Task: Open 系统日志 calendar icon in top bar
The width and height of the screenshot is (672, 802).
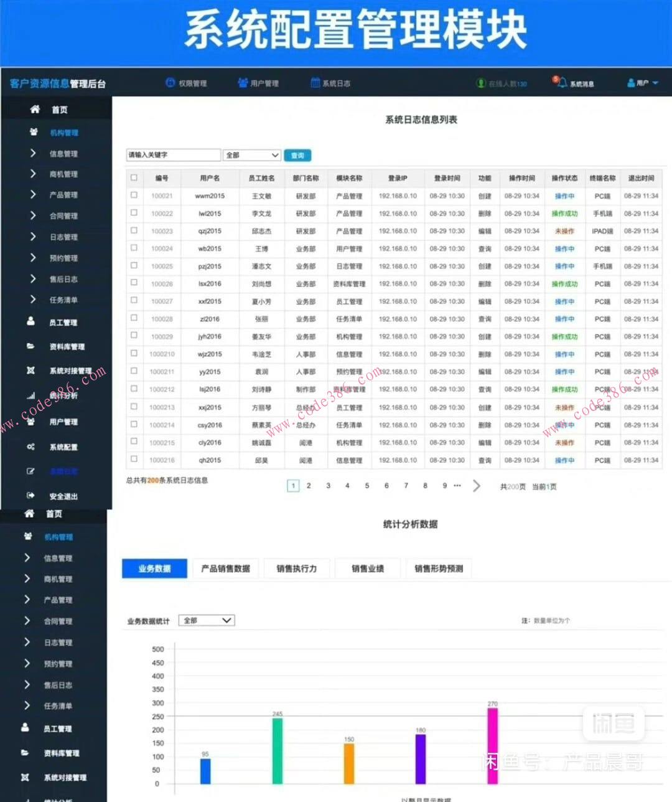Action: point(315,83)
